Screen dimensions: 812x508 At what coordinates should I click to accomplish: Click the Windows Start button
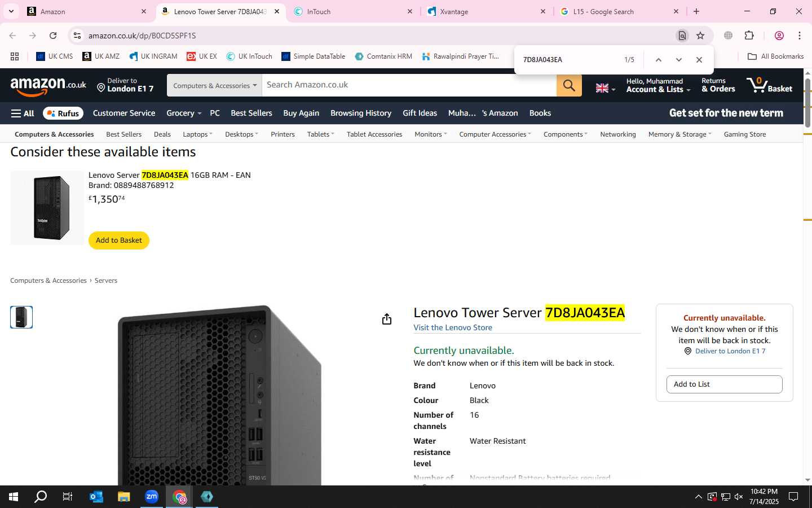coord(14,497)
